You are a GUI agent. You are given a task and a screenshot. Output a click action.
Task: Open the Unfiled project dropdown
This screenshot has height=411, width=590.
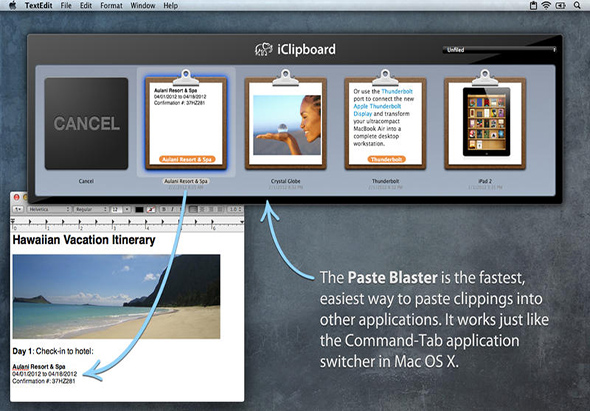coord(500,49)
